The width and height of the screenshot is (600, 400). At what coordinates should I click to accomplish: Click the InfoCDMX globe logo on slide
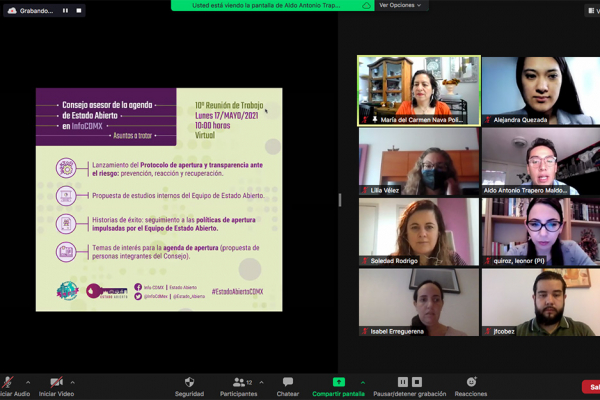(67, 291)
